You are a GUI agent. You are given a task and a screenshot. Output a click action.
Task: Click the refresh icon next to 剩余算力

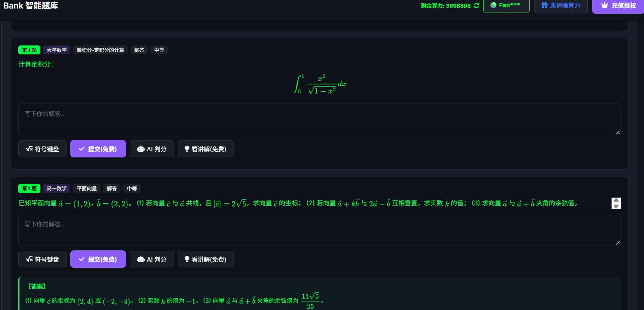coord(476,6)
